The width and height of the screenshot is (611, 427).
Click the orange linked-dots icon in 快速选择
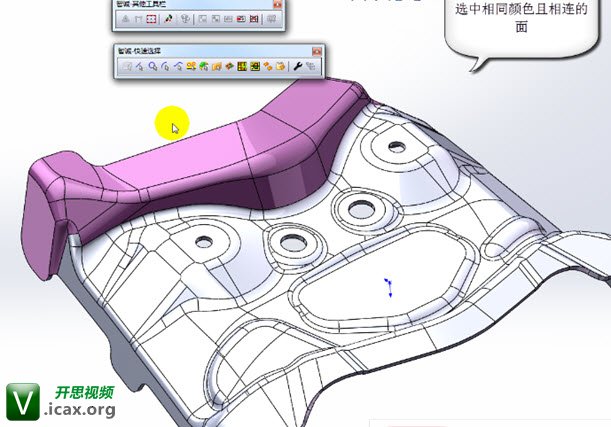click(x=268, y=66)
